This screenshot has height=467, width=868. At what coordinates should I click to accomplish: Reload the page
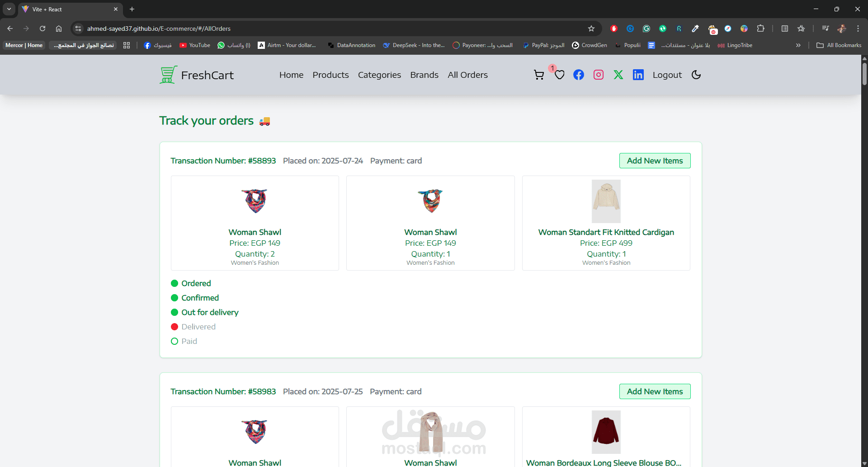tap(42, 29)
